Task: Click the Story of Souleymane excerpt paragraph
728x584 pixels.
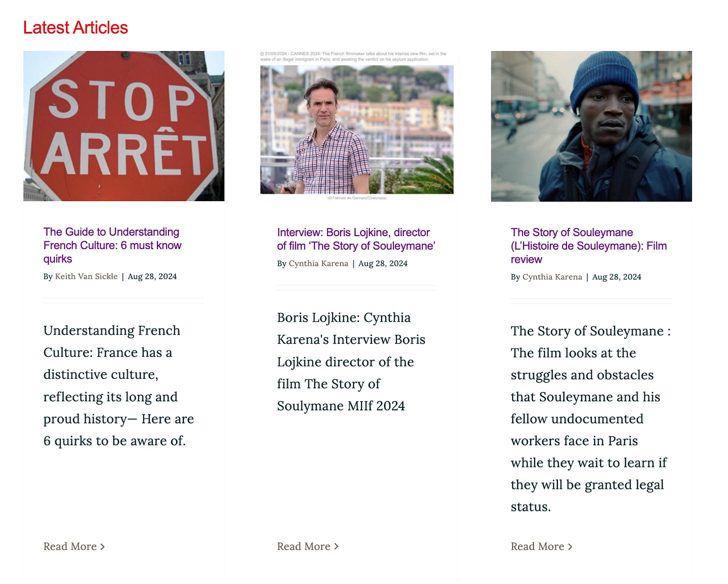Action: click(x=590, y=419)
